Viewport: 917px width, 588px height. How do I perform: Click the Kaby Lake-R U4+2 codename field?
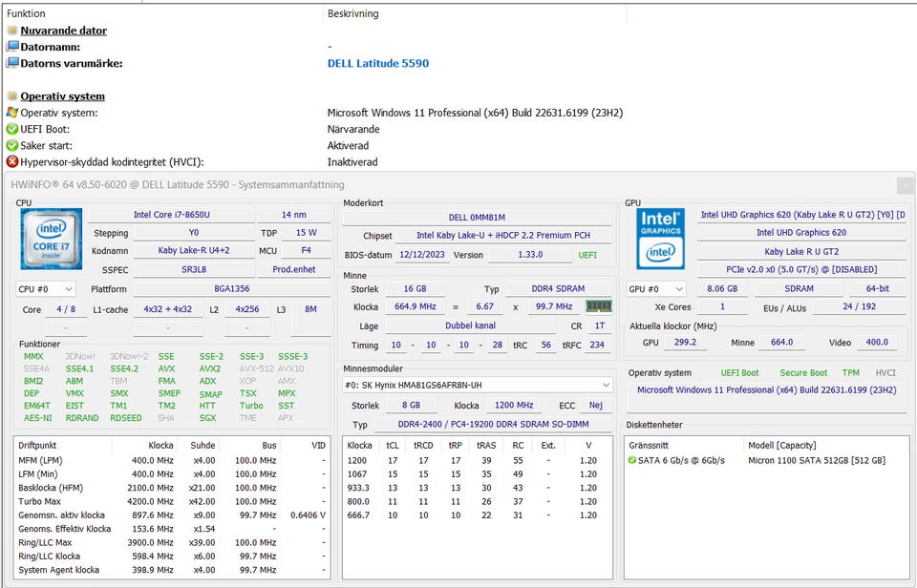click(x=194, y=250)
